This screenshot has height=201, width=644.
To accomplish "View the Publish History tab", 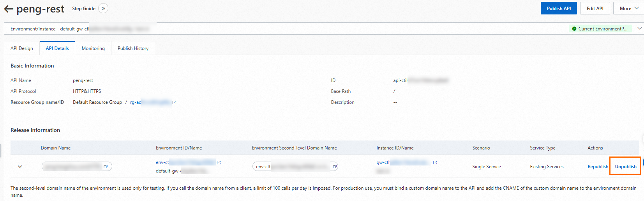I will click(x=133, y=48).
